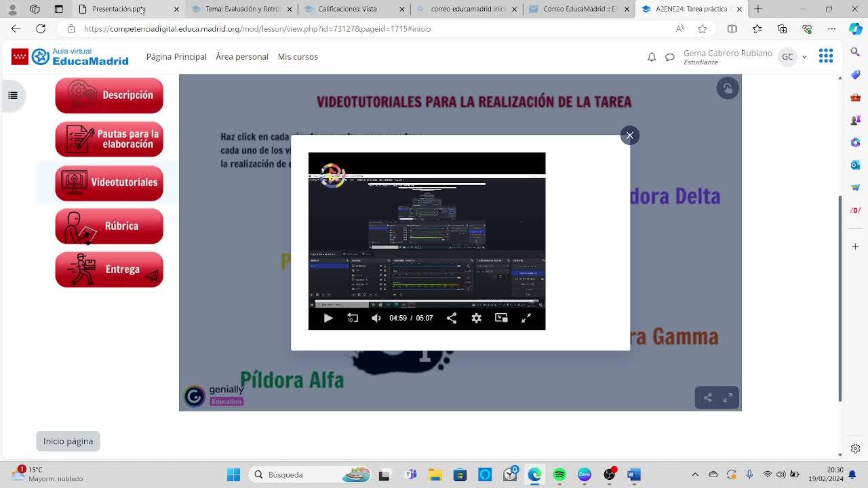Activate read aloud in address bar
Image resolution: width=868 pixels, height=488 pixels.
click(x=680, y=29)
